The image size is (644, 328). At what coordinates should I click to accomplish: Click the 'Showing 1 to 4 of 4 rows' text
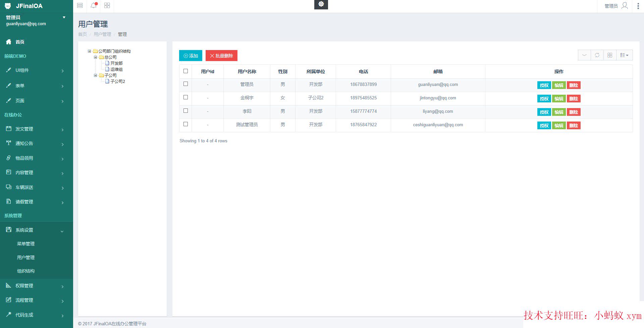point(203,141)
